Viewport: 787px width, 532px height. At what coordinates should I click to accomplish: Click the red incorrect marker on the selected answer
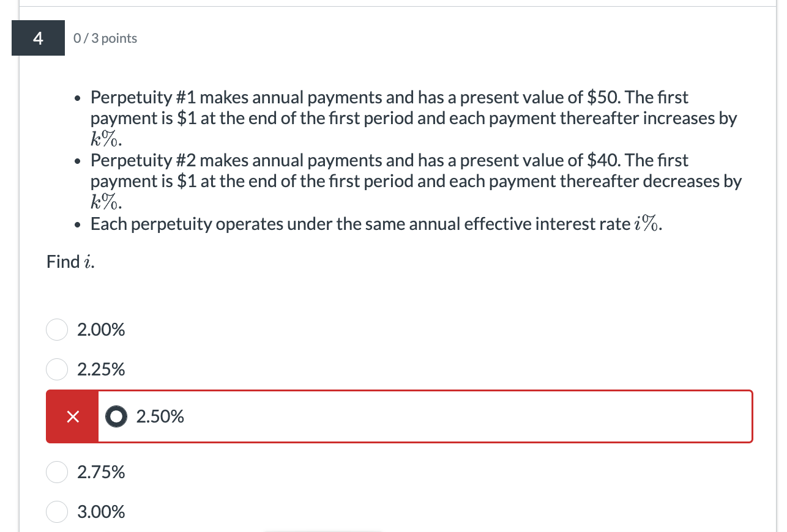coord(72,416)
